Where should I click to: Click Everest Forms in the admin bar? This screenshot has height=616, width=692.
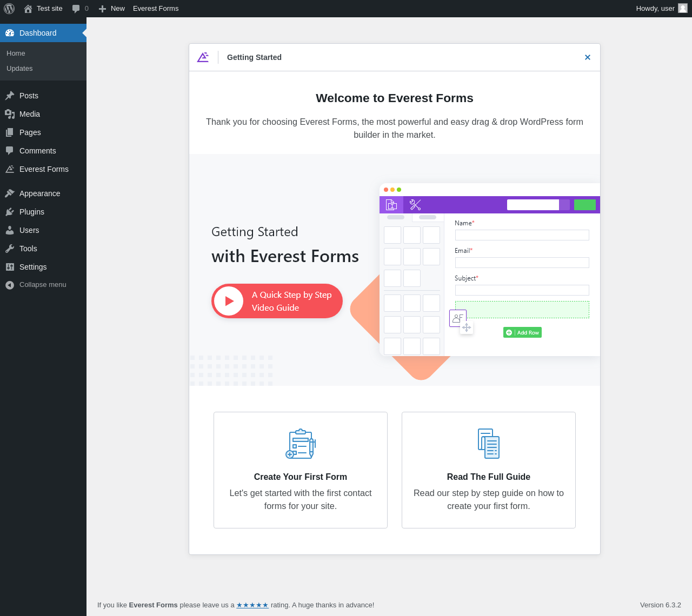pyautogui.click(x=156, y=9)
